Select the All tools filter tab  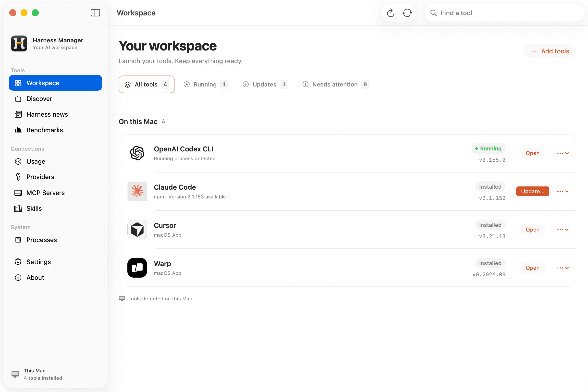click(147, 84)
